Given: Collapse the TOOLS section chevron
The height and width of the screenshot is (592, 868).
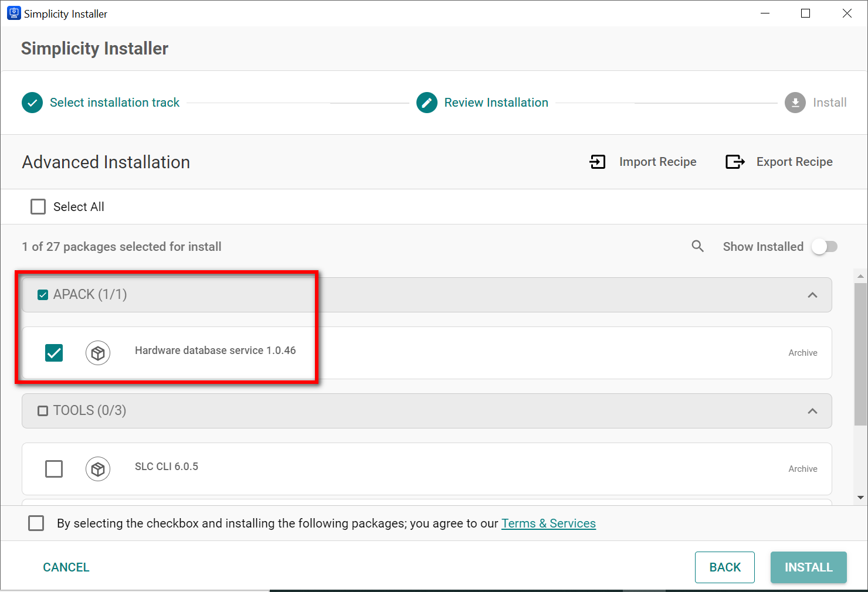Looking at the screenshot, I should 812,411.
